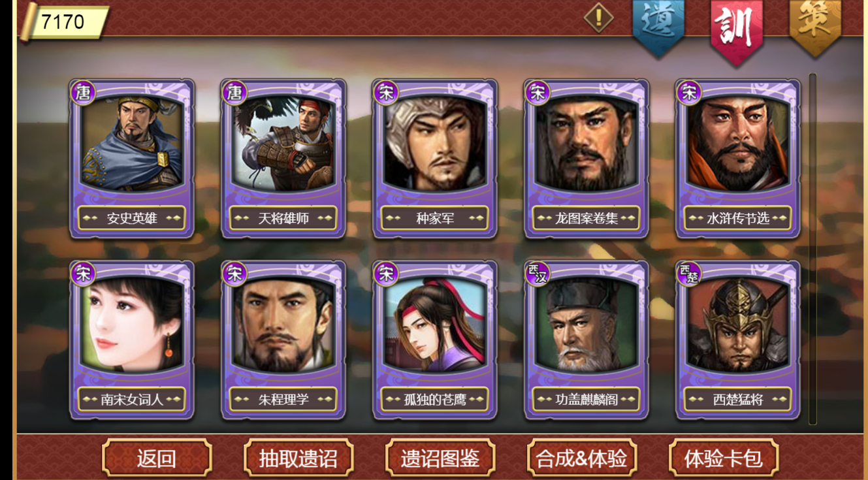This screenshot has width=868, height=480.
Task: Select the 水浒传节选 card
Action: click(738, 159)
